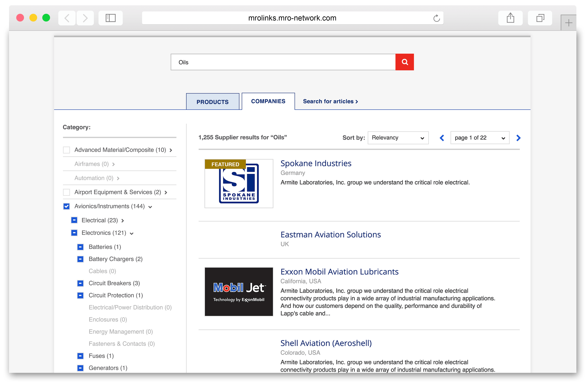Click the Oils search input field

pos(283,62)
